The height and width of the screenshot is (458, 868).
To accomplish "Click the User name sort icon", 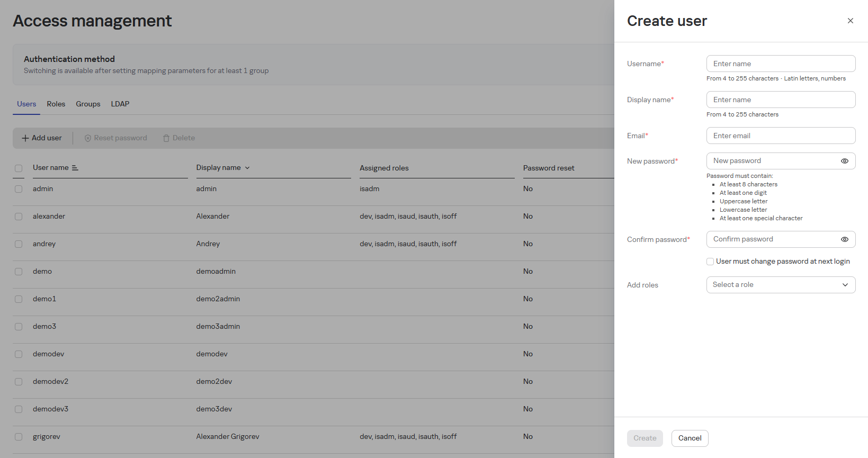I will pyautogui.click(x=75, y=168).
